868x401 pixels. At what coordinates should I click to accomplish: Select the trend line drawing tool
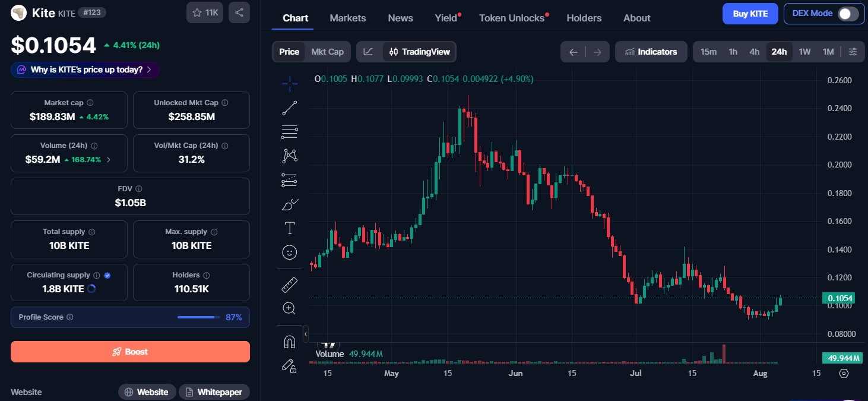point(290,108)
